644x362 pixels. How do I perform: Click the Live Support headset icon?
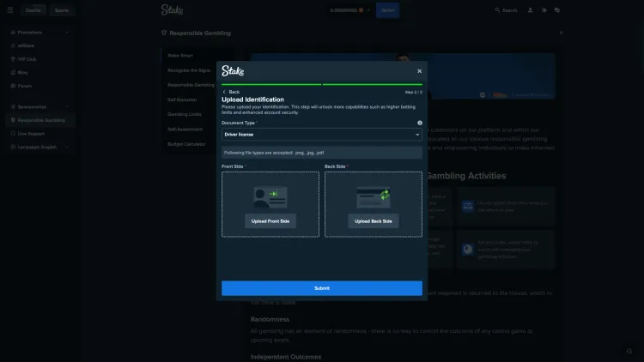(x=13, y=133)
